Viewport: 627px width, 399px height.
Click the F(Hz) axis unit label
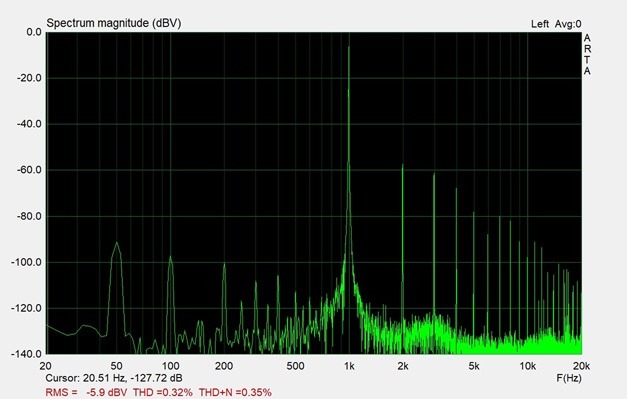[569, 378]
